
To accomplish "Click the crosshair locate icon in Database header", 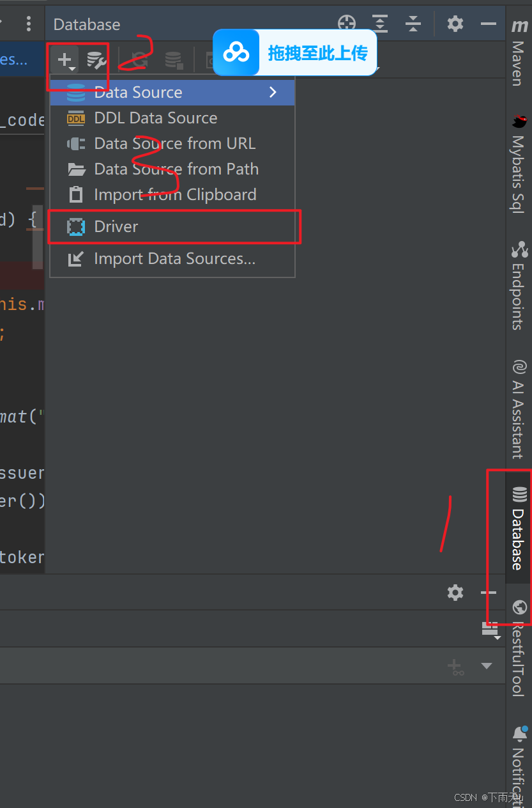I will [x=347, y=24].
